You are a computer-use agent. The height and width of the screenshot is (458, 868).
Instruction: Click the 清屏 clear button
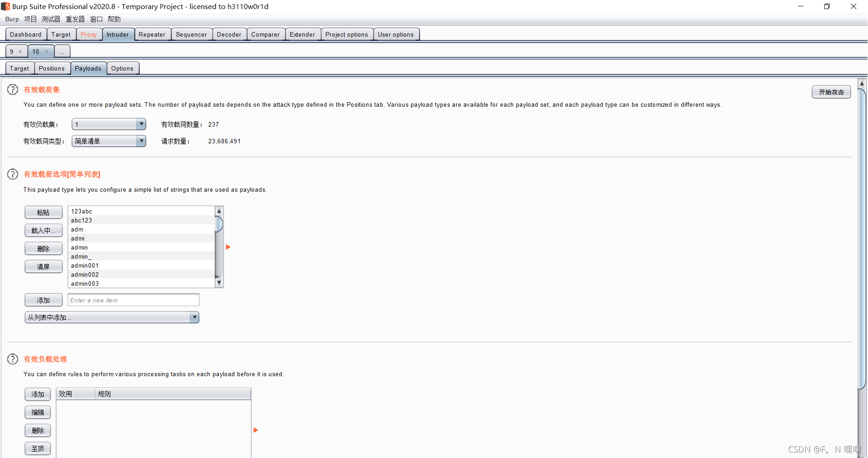(x=43, y=267)
